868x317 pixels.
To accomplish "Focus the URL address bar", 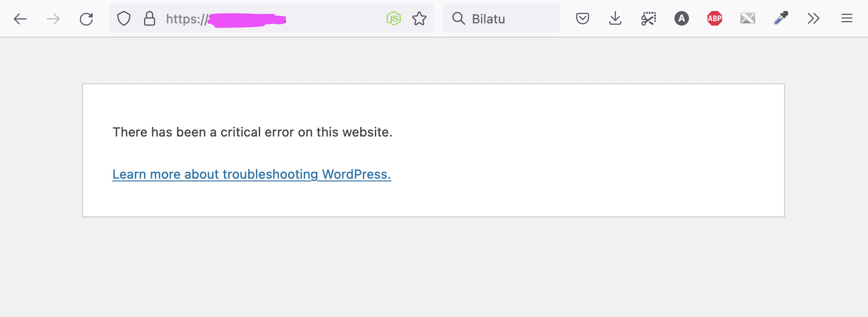I will pos(272,19).
